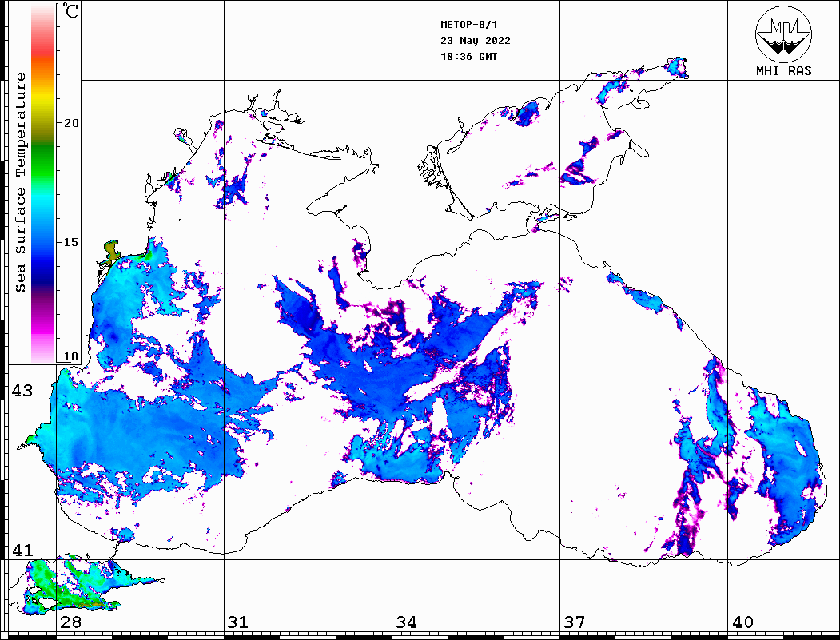This screenshot has height=640, width=840.
Task: Click the '10' tick label on color scale
Action: click(70, 356)
